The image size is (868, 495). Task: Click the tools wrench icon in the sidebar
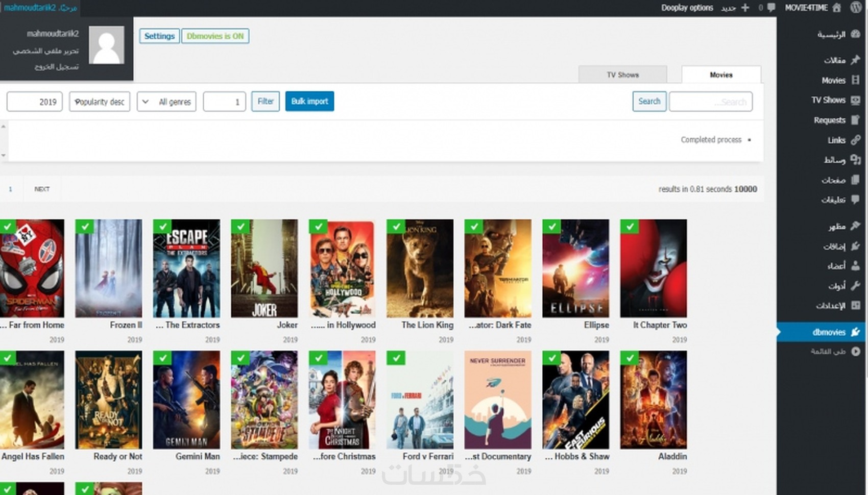tap(856, 285)
